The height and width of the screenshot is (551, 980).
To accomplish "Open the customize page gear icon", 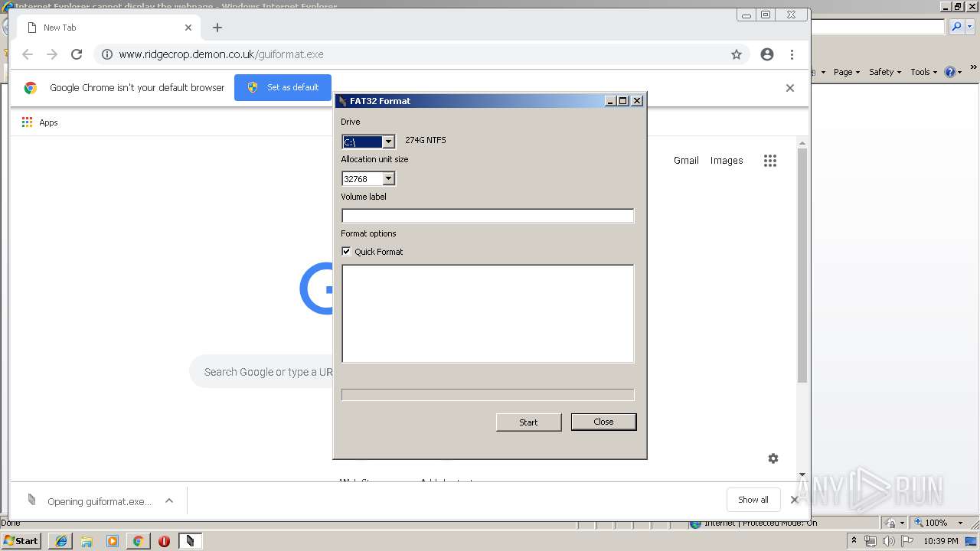I will (x=773, y=458).
